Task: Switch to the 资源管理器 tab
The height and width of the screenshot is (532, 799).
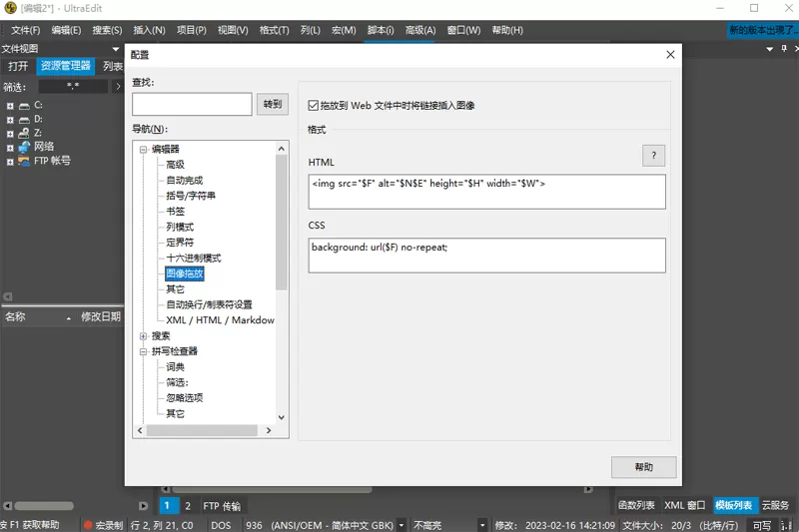Action: tap(66, 66)
